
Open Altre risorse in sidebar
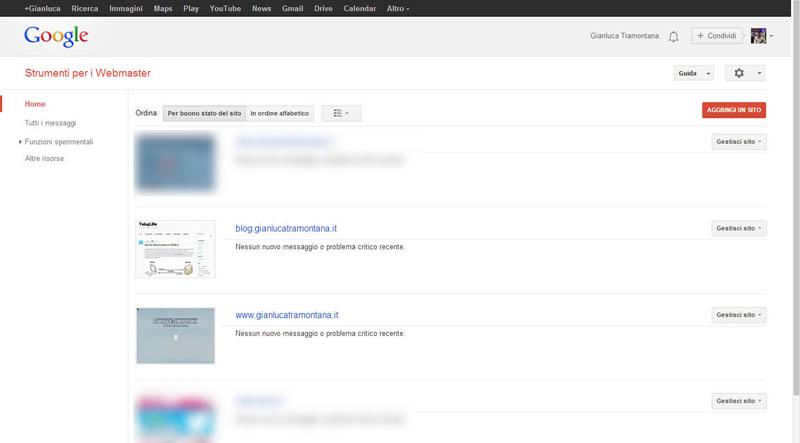tap(44, 159)
